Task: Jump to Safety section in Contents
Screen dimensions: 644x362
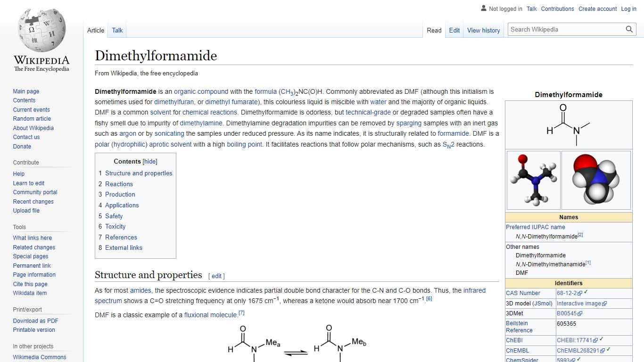Action: [114, 216]
